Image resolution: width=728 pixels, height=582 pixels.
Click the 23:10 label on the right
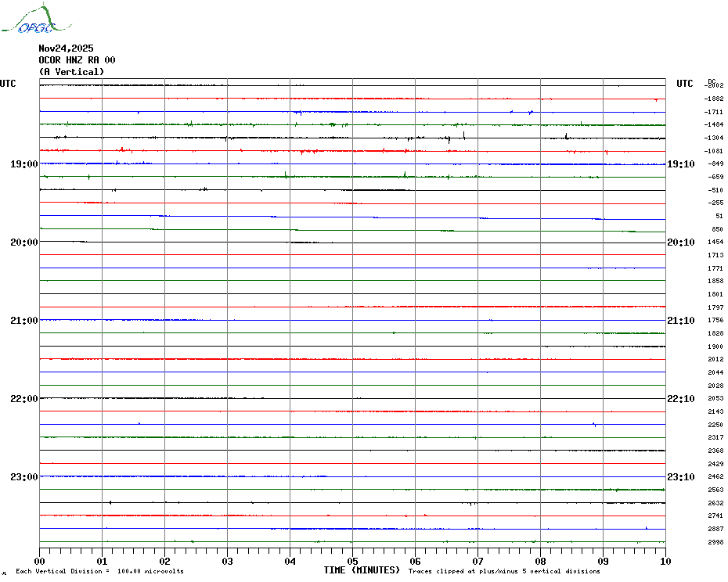point(680,477)
